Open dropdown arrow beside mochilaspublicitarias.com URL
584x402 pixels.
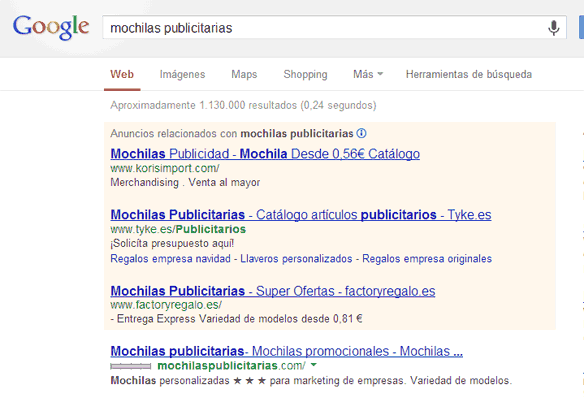tap(314, 365)
